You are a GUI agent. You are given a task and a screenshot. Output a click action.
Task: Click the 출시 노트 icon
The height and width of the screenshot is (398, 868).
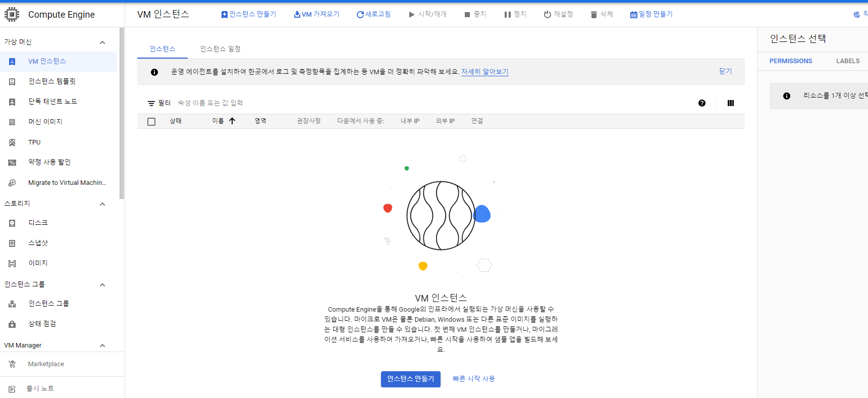[x=12, y=388]
